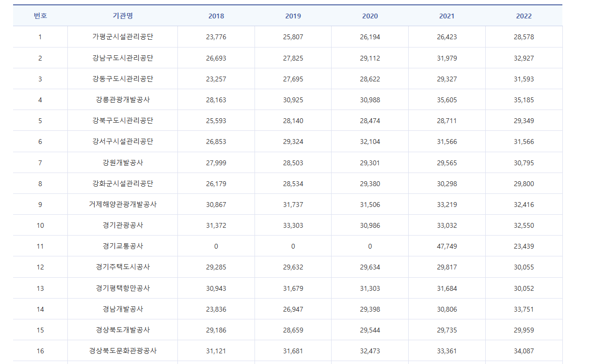Click the value 29,634 in 경기주택도시공사 row
The image size is (590, 364).
[370, 267]
